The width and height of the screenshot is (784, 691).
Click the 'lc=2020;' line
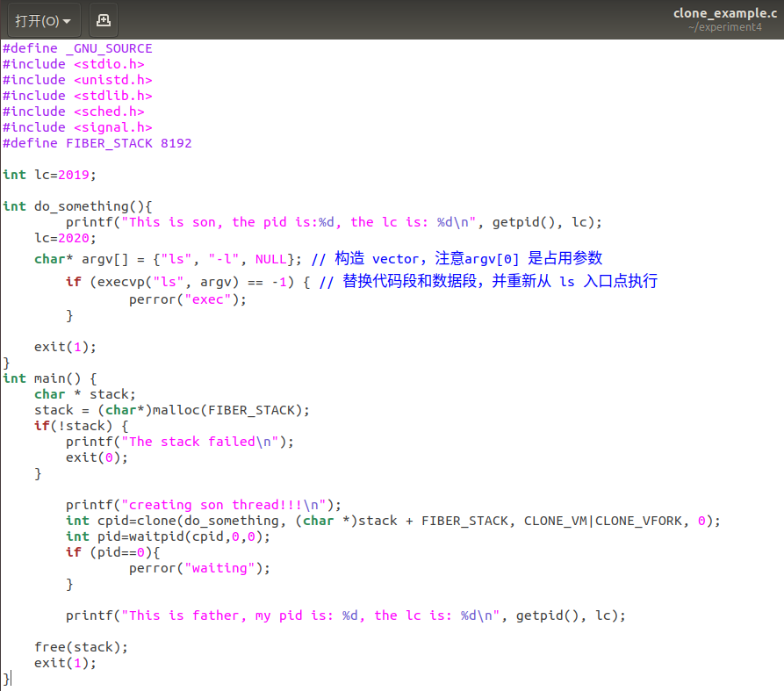[x=65, y=238]
